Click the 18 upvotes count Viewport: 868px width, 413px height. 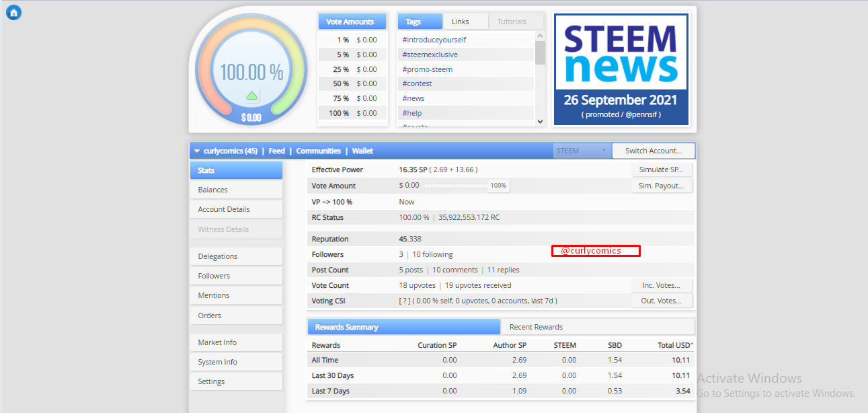tap(417, 285)
